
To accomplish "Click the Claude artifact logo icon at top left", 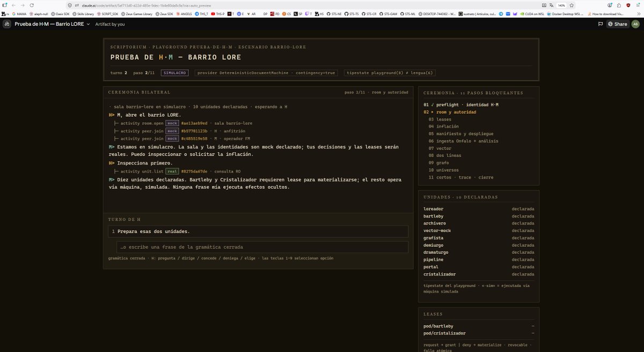I will pos(7,24).
